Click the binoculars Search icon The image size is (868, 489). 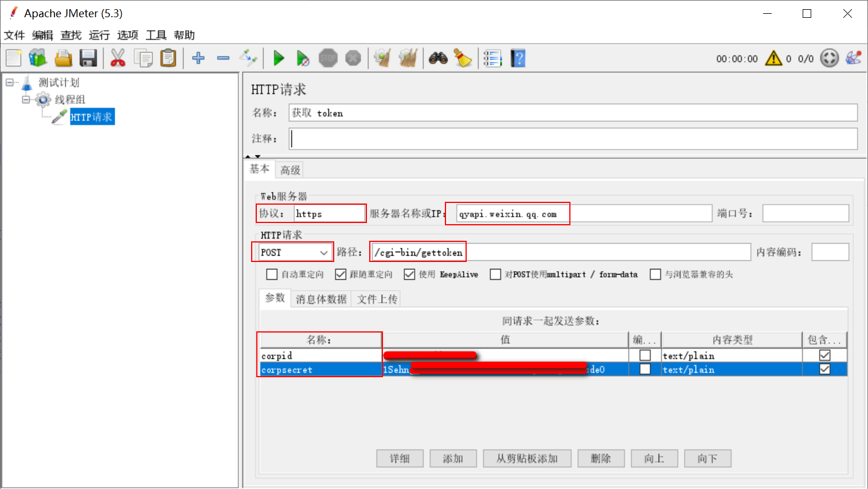pyautogui.click(x=438, y=58)
